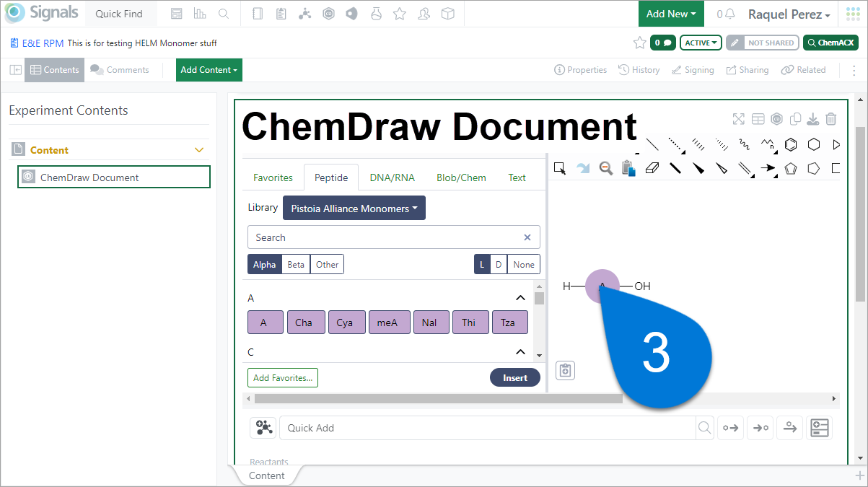
Task: Open the Raquel Perez user menu
Action: (789, 14)
